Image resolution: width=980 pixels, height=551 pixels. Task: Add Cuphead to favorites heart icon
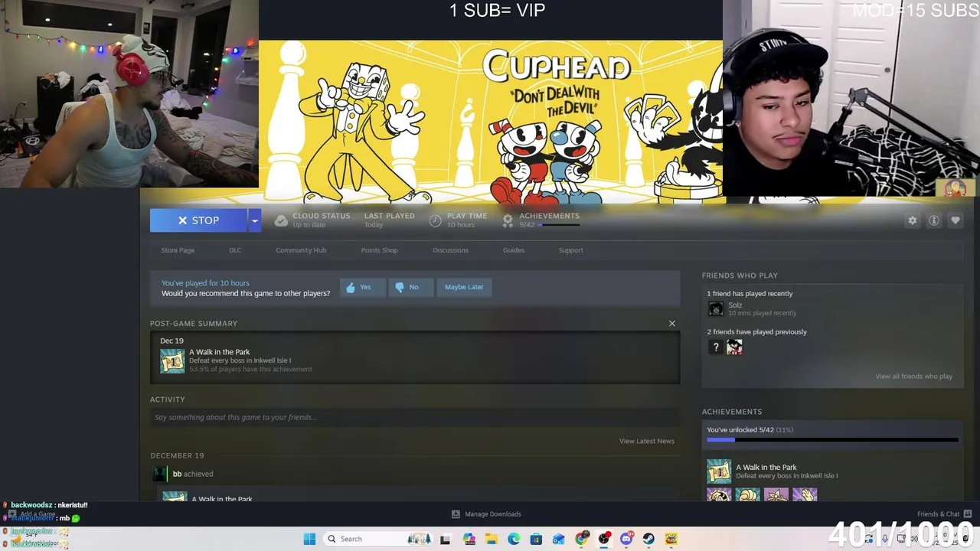(955, 220)
